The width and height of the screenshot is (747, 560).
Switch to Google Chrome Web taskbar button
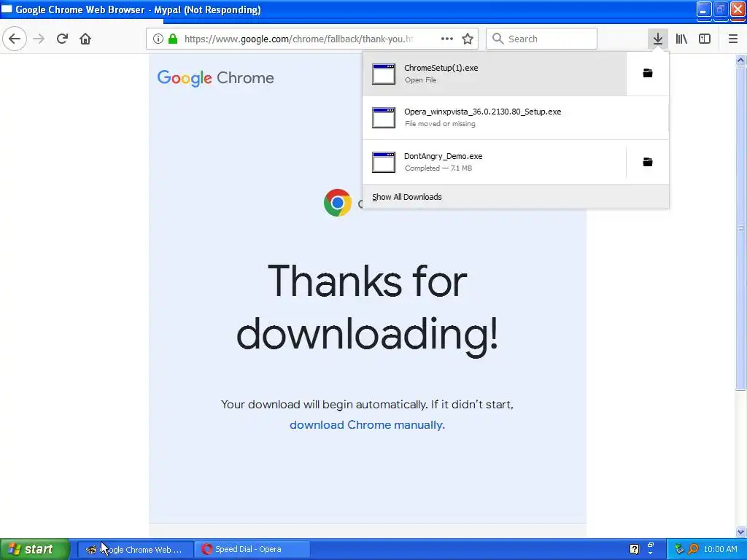136,550
